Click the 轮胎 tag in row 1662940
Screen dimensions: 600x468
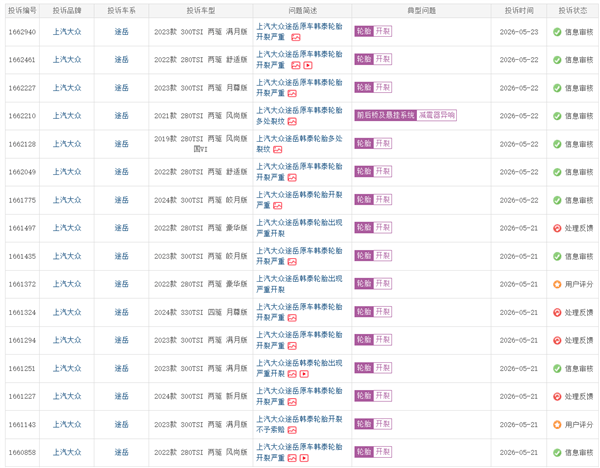coord(364,31)
